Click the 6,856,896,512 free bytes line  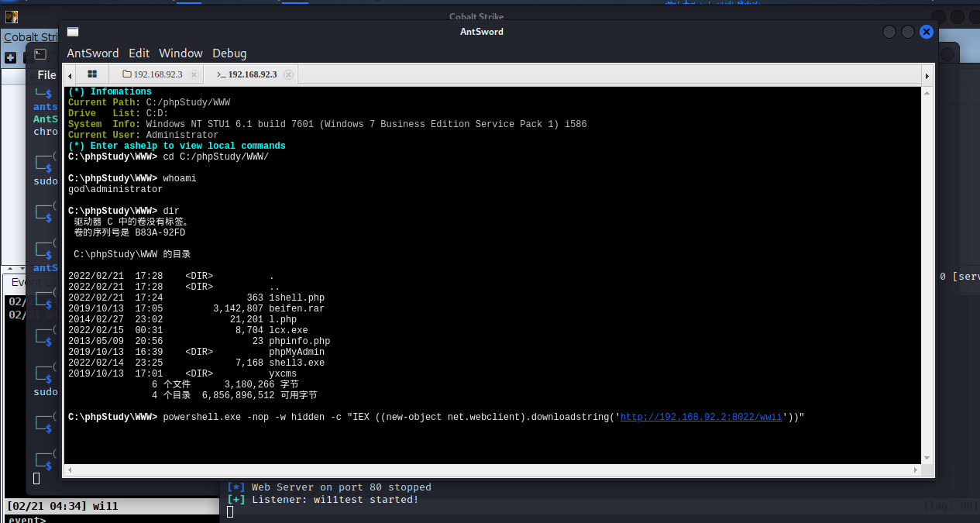[234, 395]
